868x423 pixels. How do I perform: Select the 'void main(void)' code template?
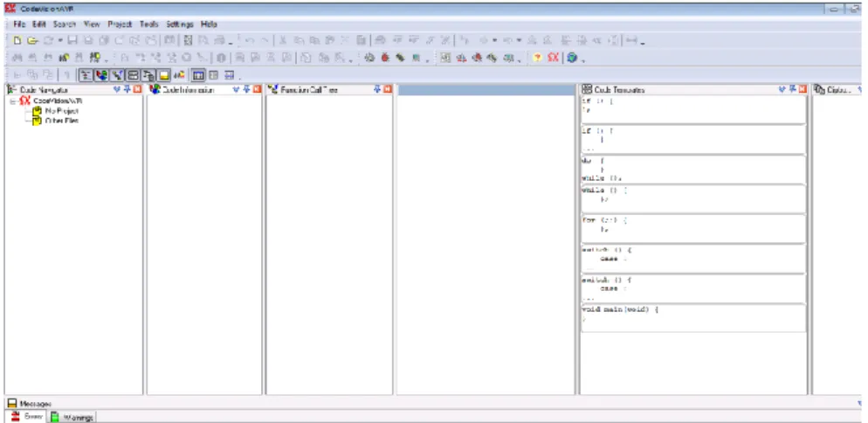click(693, 318)
